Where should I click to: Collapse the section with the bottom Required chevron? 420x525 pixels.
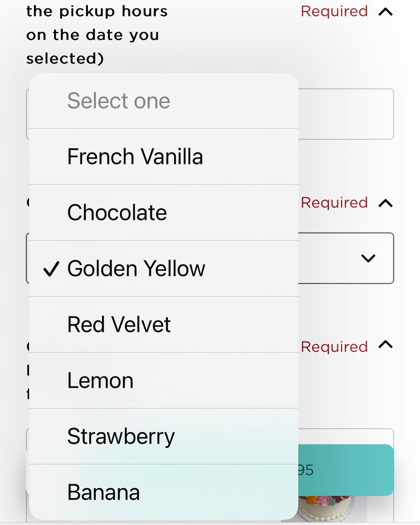385,345
